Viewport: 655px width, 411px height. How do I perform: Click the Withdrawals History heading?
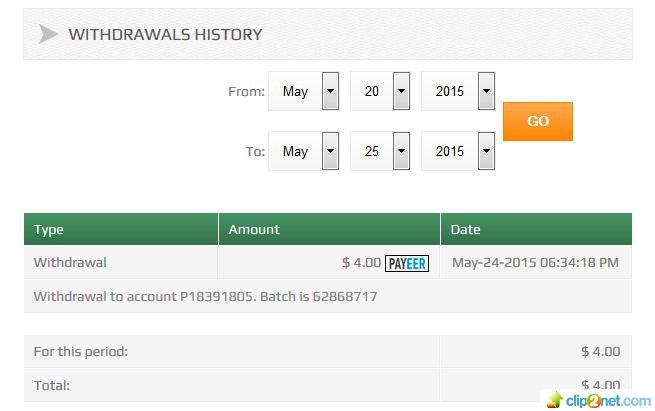165,35
